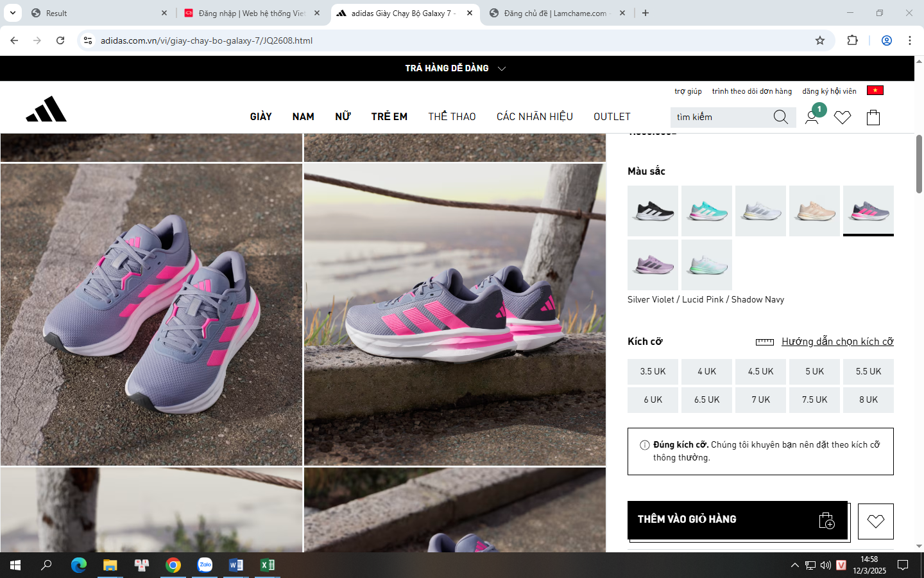Open the shopping bag cart icon
924x578 pixels.
point(873,118)
